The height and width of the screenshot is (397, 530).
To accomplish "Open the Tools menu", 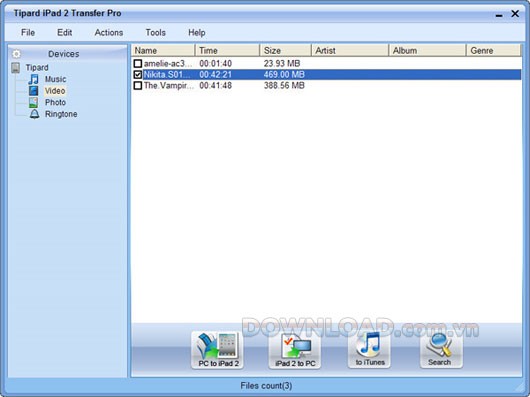I will (x=155, y=32).
